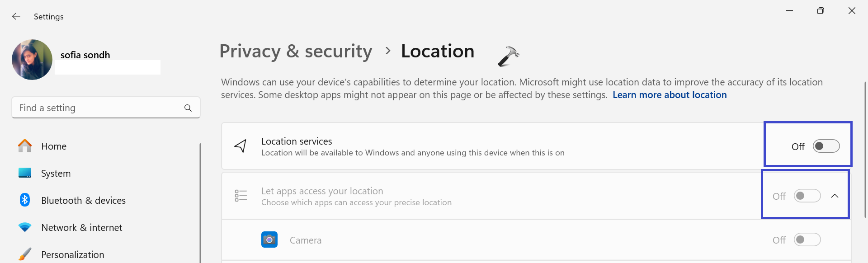Click the Find a setting search box
Viewport: 868px width, 263px height.
99,108
